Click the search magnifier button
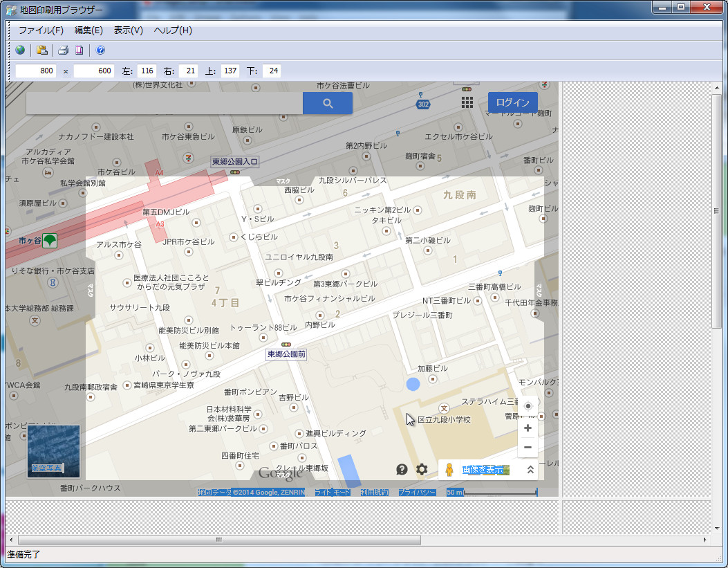 (327, 102)
